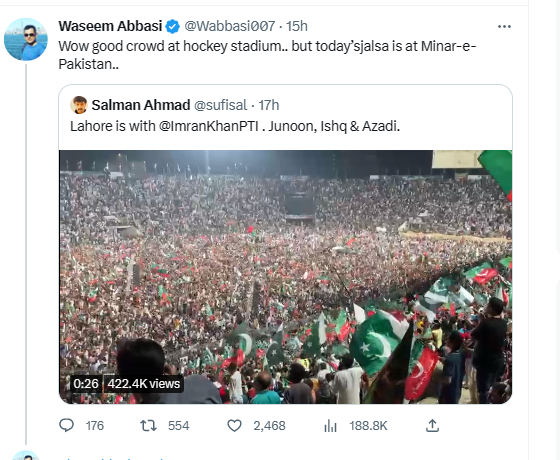The image size is (560, 460).
Task: Click the retweet arrows icon
Action: (148, 425)
